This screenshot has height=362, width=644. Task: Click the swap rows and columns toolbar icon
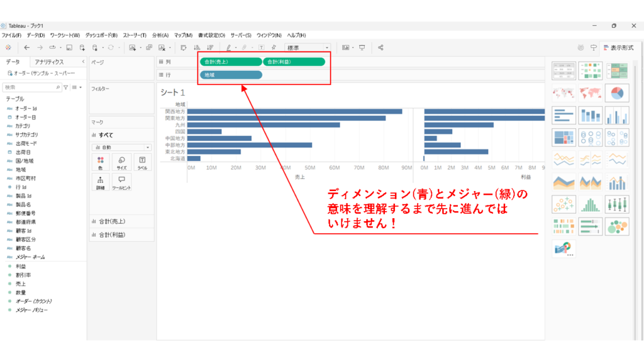tap(184, 47)
